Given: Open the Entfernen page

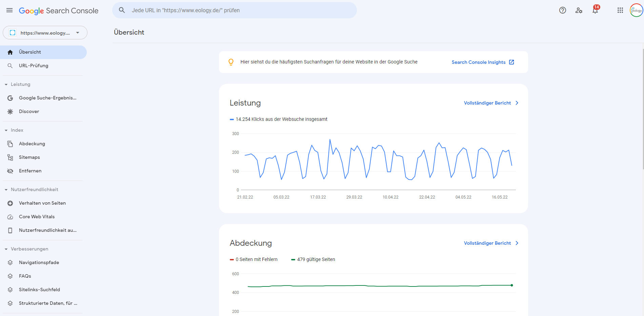Looking at the screenshot, I should click(43, 171).
